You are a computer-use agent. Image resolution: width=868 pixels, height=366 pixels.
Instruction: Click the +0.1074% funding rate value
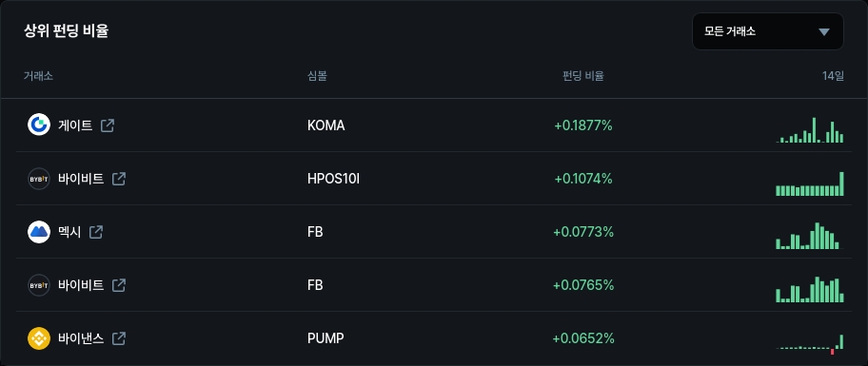click(x=583, y=179)
